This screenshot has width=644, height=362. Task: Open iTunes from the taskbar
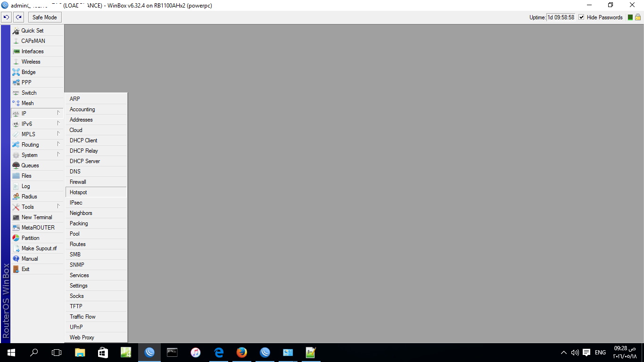coord(196,352)
